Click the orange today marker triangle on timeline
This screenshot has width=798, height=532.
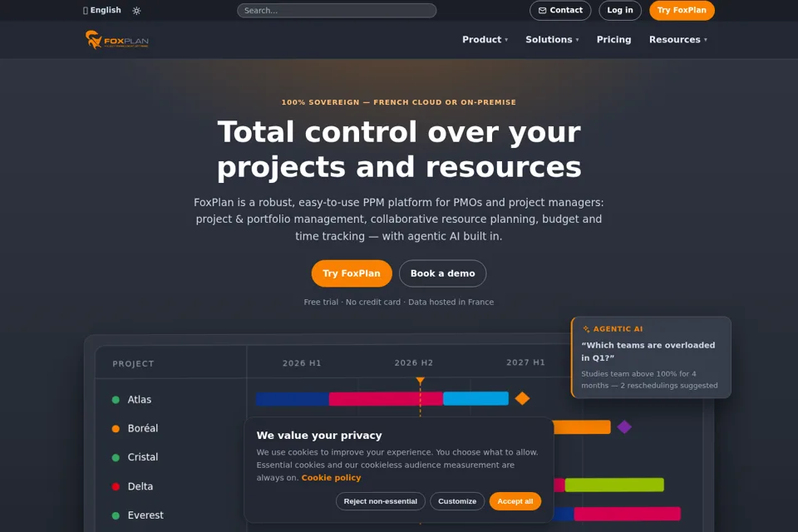tap(420, 380)
